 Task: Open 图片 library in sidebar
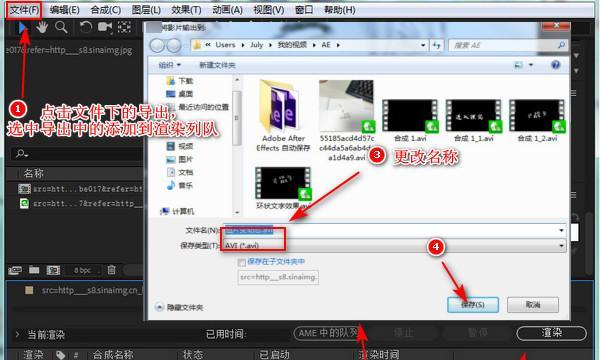point(180,159)
